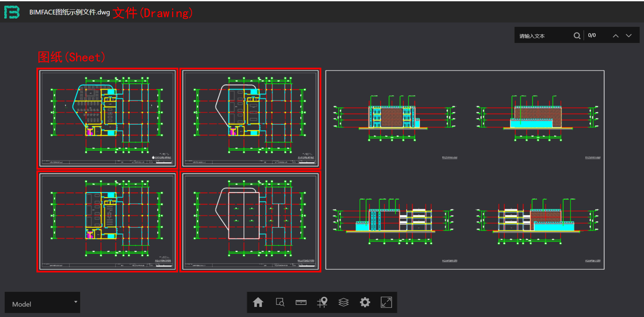Click the Home view icon
The height and width of the screenshot is (317, 644).
[258, 302]
